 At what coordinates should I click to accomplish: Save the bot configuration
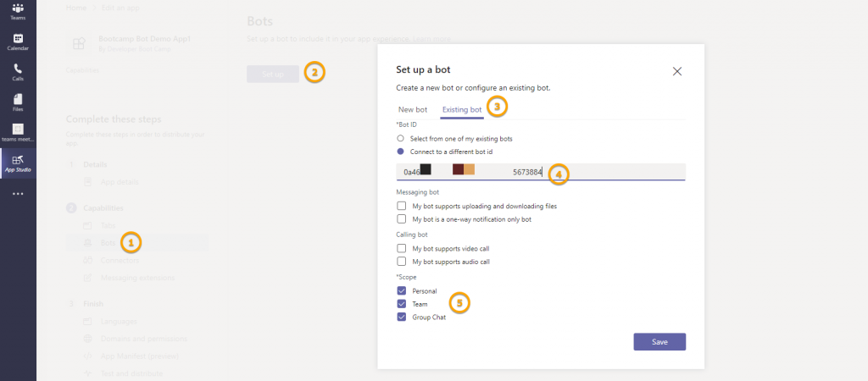(x=659, y=342)
